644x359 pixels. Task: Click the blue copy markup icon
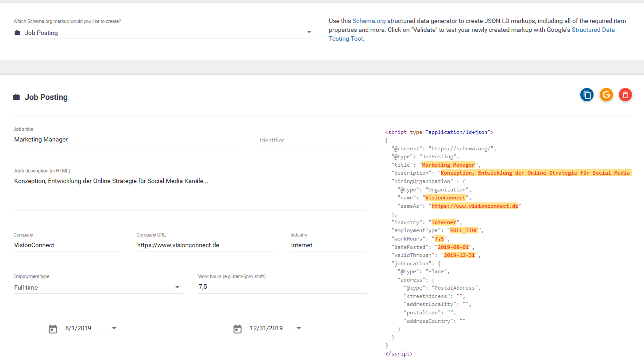tap(587, 95)
